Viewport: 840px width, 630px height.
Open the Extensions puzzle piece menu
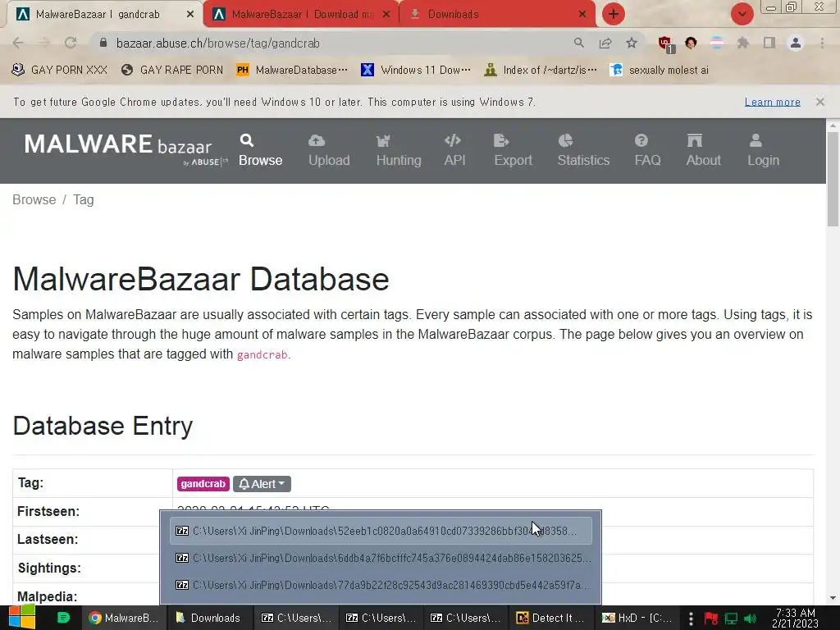tap(742, 43)
